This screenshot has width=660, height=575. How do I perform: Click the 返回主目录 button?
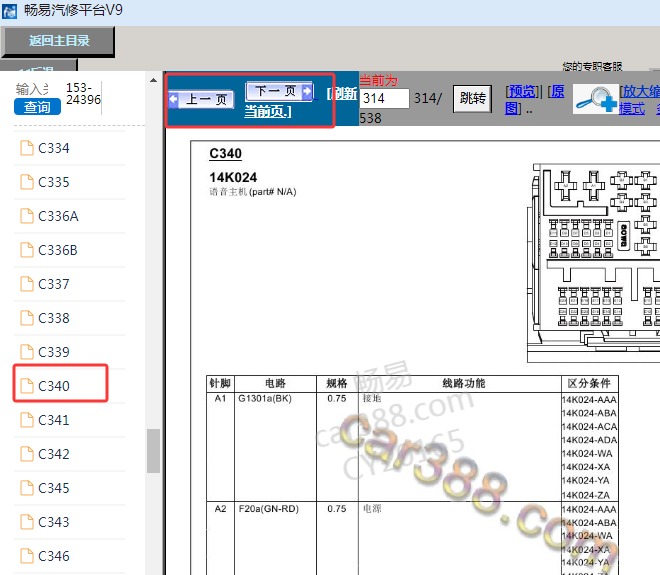[58, 41]
